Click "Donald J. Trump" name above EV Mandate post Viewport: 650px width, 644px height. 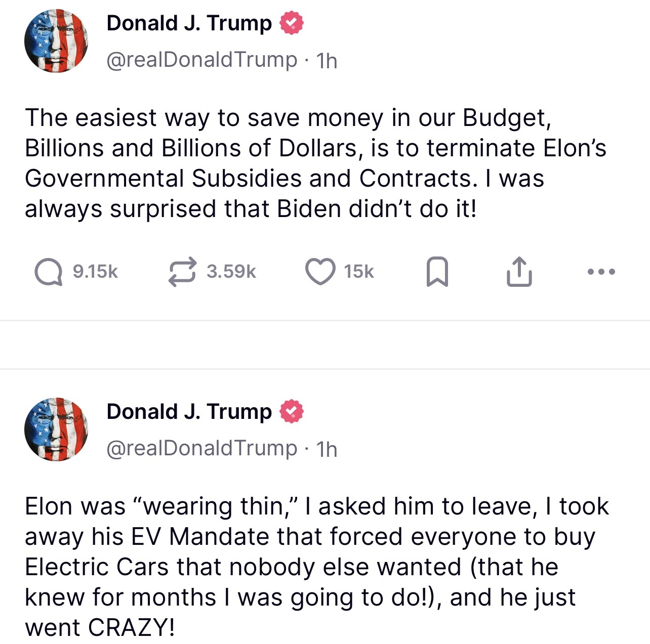coord(189,412)
